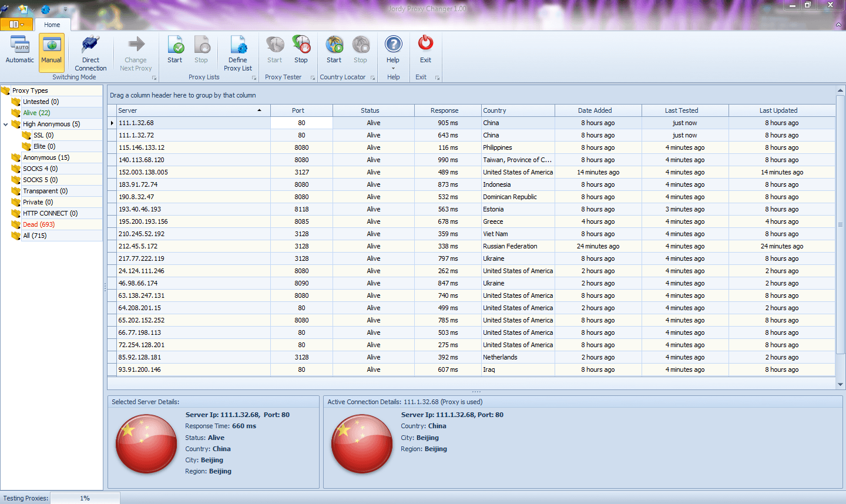Collapse the ribbon with top-right chevron
This screenshot has height=504, width=846.
pos(838,25)
